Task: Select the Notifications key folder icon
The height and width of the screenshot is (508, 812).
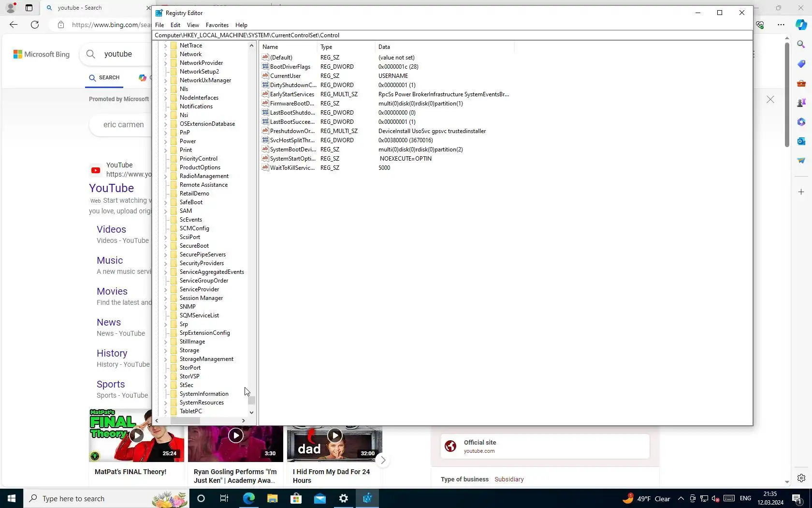Action: pyautogui.click(x=174, y=106)
